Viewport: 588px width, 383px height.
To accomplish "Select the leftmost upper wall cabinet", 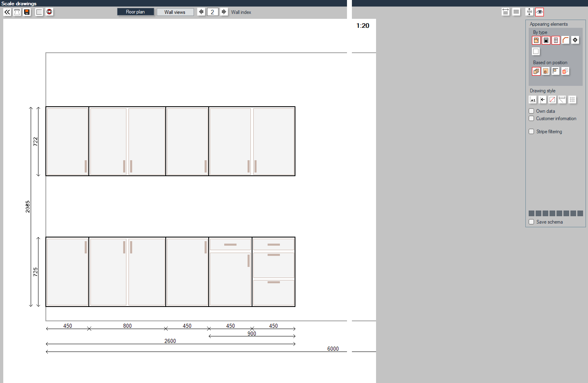I will click(x=68, y=141).
